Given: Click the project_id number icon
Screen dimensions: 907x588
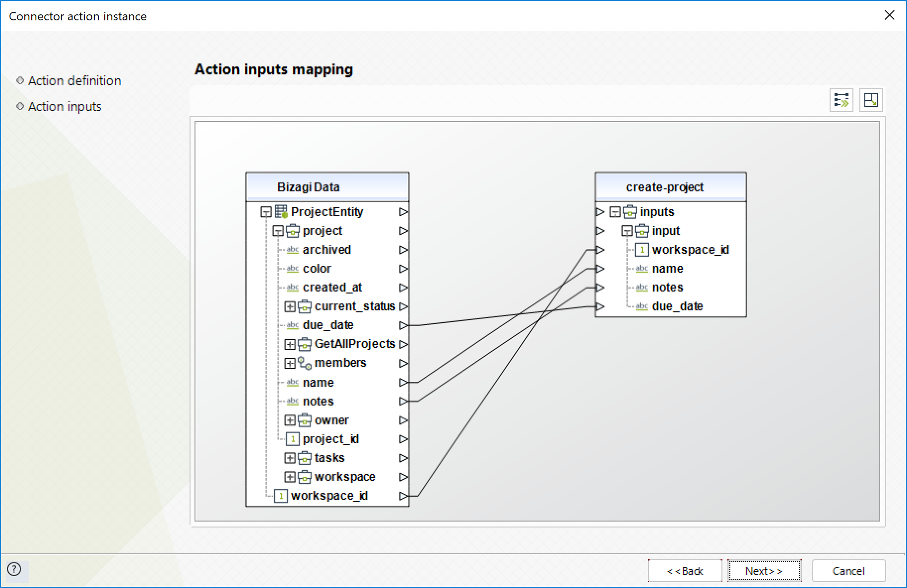Looking at the screenshot, I should click(x=293, y=439).
